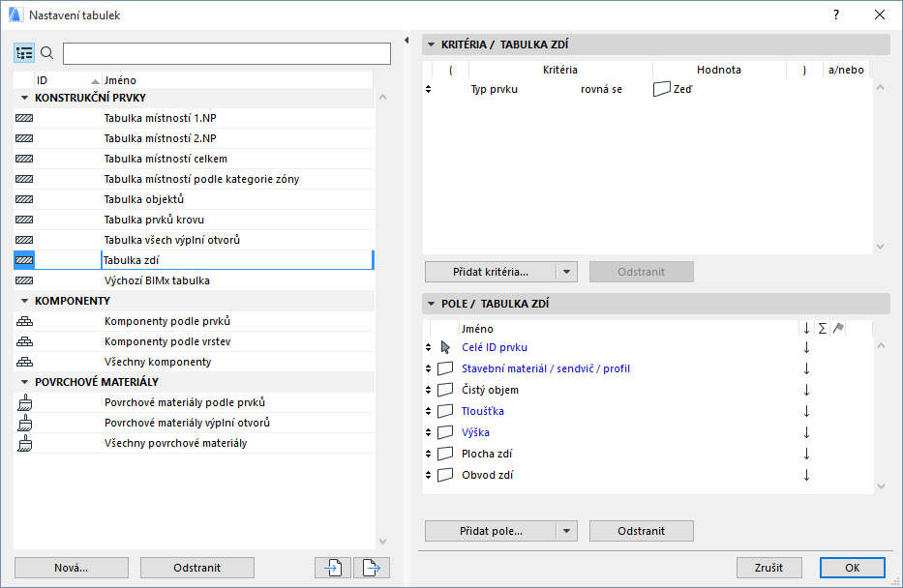Toggle sort arrow for Obvod zdí
The image size is (903, 588).
(x=807, y=475)
